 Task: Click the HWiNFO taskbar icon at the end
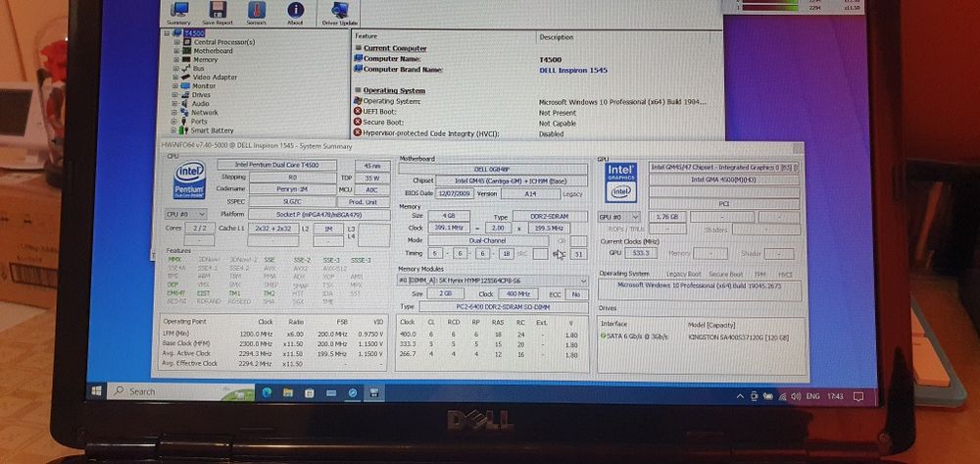(374, 394)
